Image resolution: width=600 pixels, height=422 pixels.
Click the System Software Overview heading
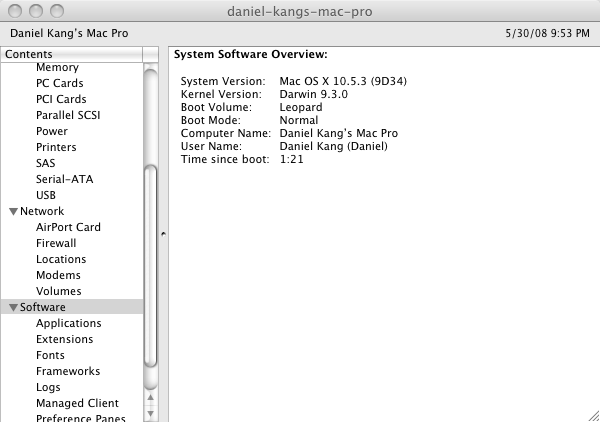tap(251, 54)
